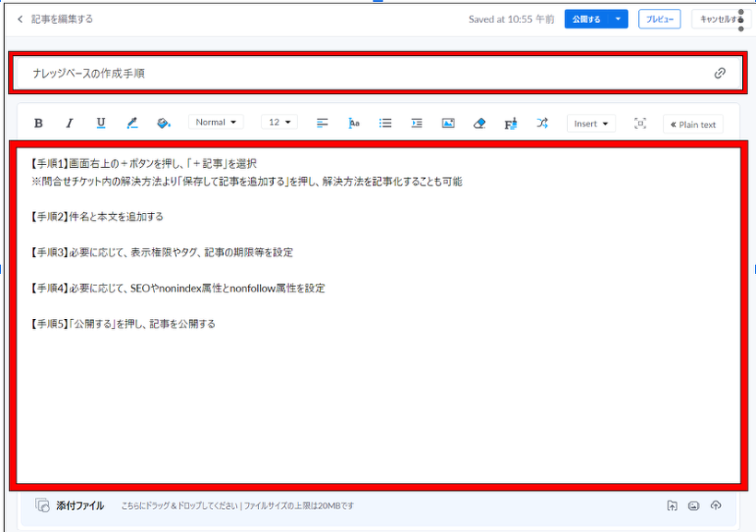Insert an image using the picture icon

coord(448,124)
